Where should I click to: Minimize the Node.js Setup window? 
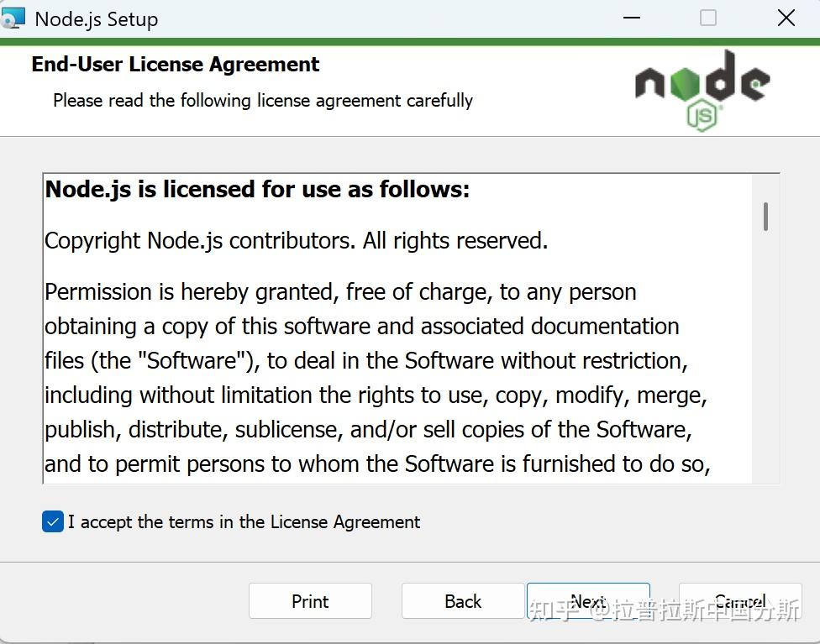click(630, 18)
